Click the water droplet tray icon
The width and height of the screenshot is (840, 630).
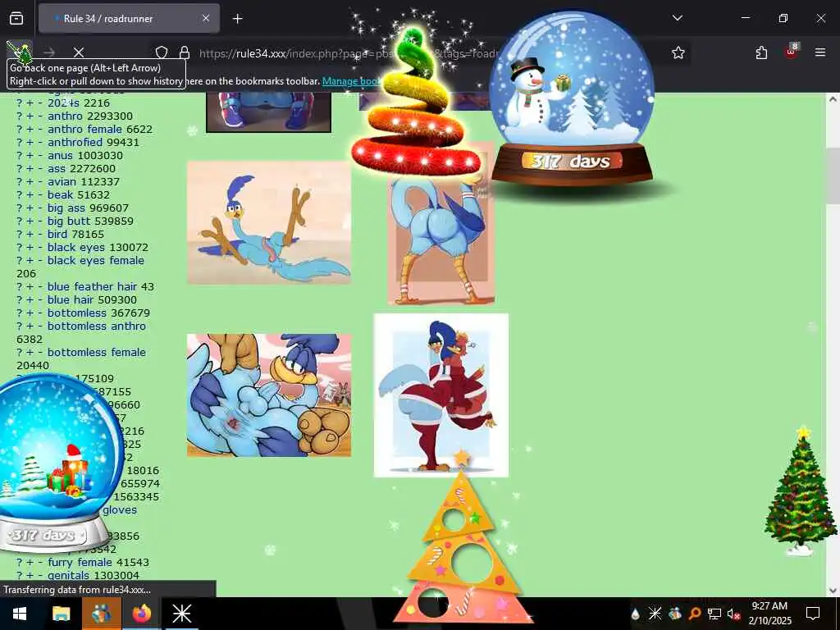tap(636, 614)
